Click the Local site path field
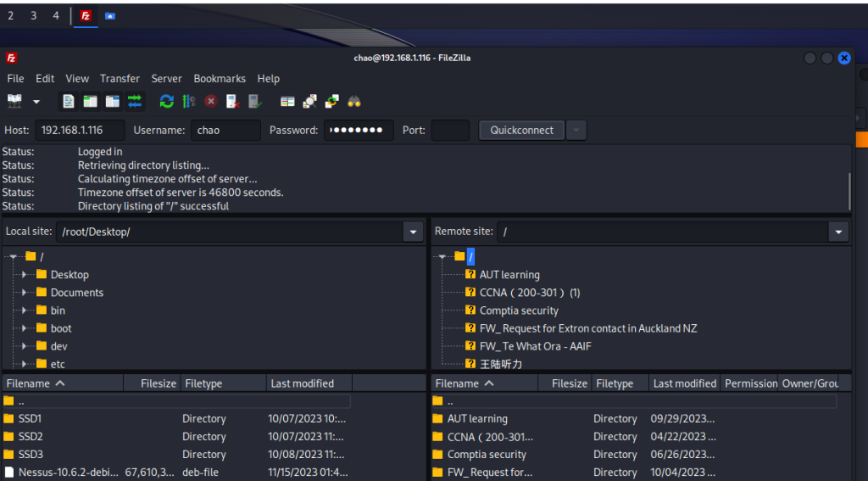 (230, 232)
